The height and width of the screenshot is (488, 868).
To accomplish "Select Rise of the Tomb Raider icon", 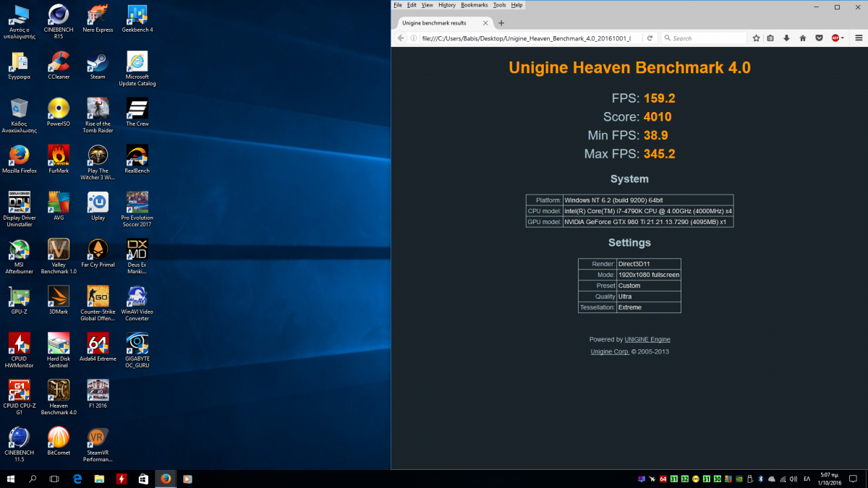I will point(98,116).
